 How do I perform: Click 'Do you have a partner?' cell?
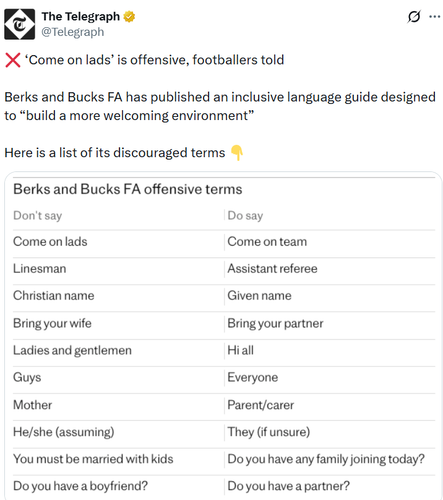pos(289,486)
